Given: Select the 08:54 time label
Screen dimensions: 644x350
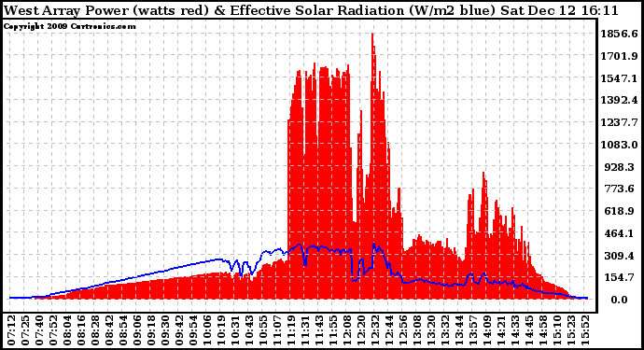Looking at the screenshot, I should (123, 330).
